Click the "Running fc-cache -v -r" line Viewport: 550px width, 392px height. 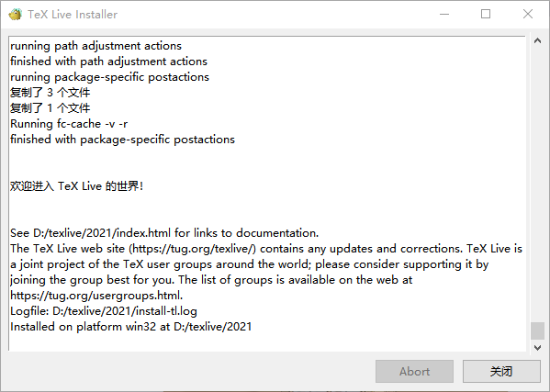coord(69,124)
